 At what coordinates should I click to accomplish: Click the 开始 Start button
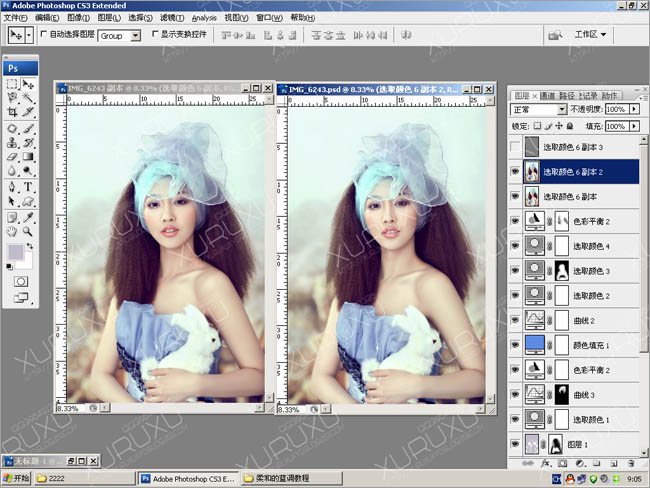[17, 478]
